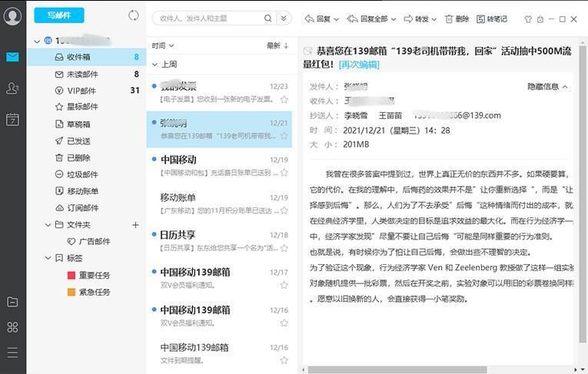Open the contacts sidebar icon
The width and height of the screenshot is (588, 374).
[x=12, y=88]
